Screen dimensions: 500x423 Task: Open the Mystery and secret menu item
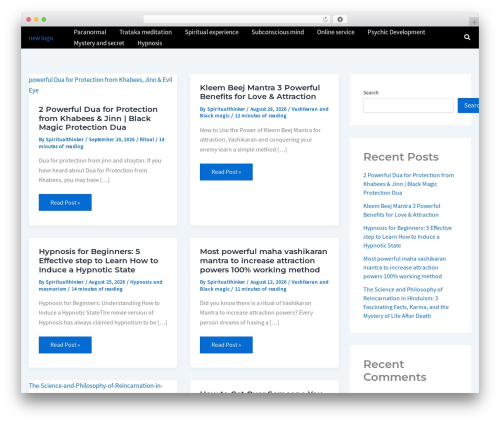coord(99,43)
